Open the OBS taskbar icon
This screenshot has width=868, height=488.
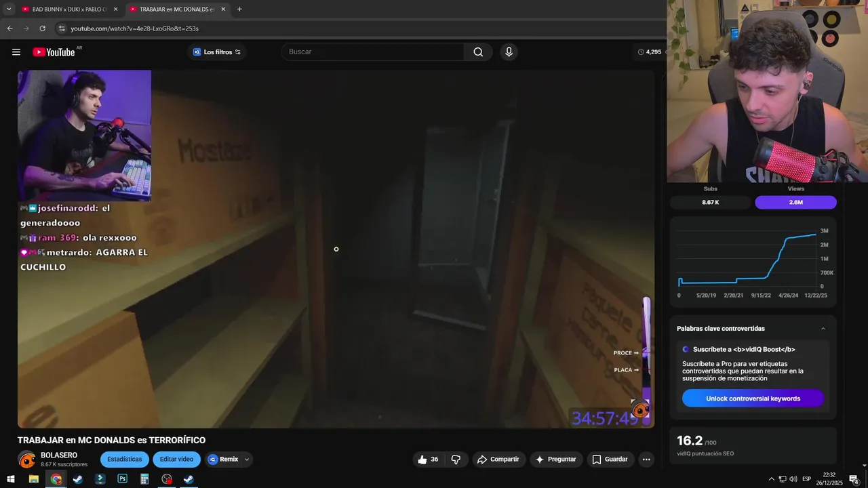(x=167, y=479)
